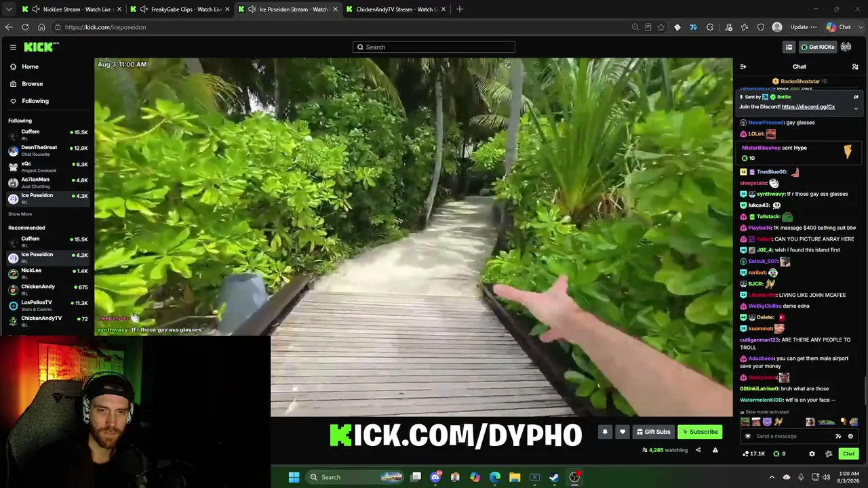The height and width of the screenshot is (488, 868).
Task: Open a new browser tab
Action: point(460,9)
